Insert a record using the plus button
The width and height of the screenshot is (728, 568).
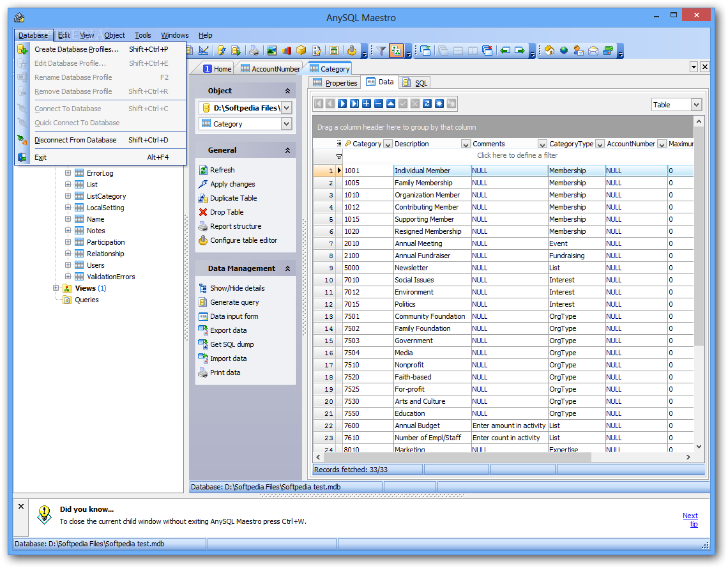pyautogui.click(x=367, y=104)
